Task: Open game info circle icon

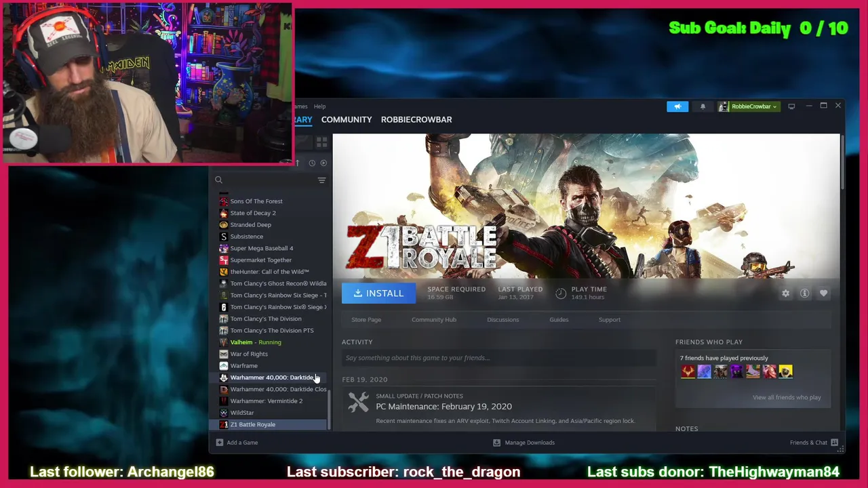Action: pyautogui.click(x=804, y=293)
